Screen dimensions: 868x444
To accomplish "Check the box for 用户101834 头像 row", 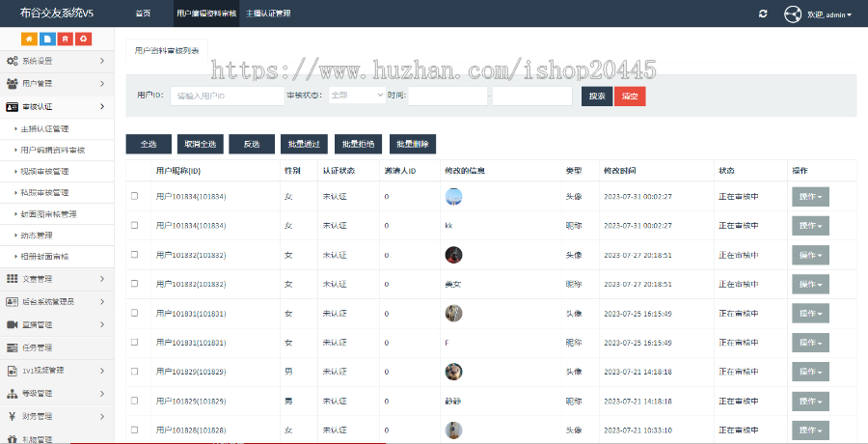I will (134, 196).
